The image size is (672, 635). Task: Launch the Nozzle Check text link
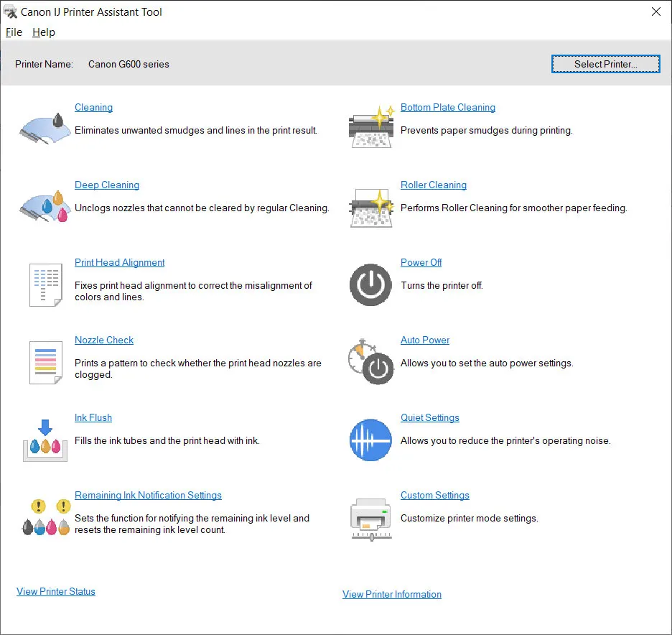[104, 340]
